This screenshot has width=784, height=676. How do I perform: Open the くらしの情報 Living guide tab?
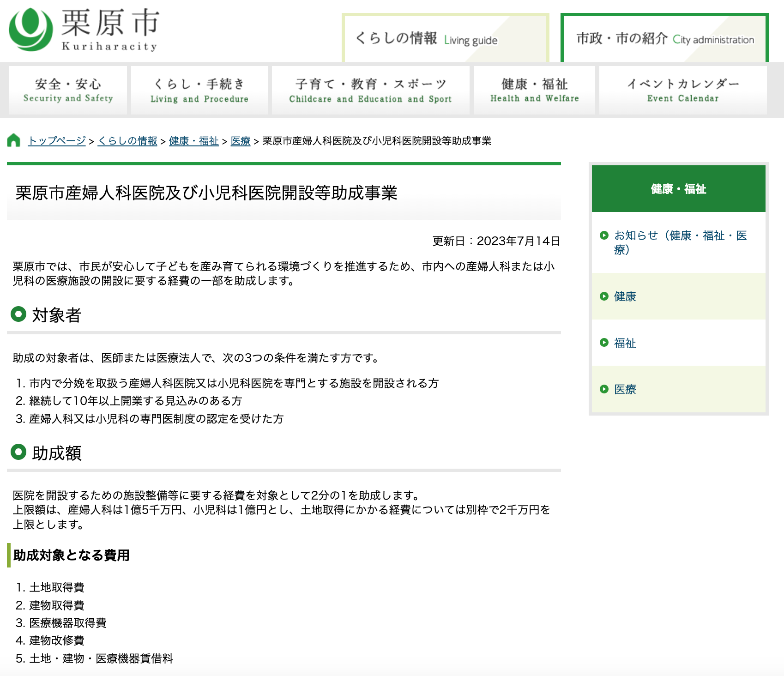(x=446, y=38)
